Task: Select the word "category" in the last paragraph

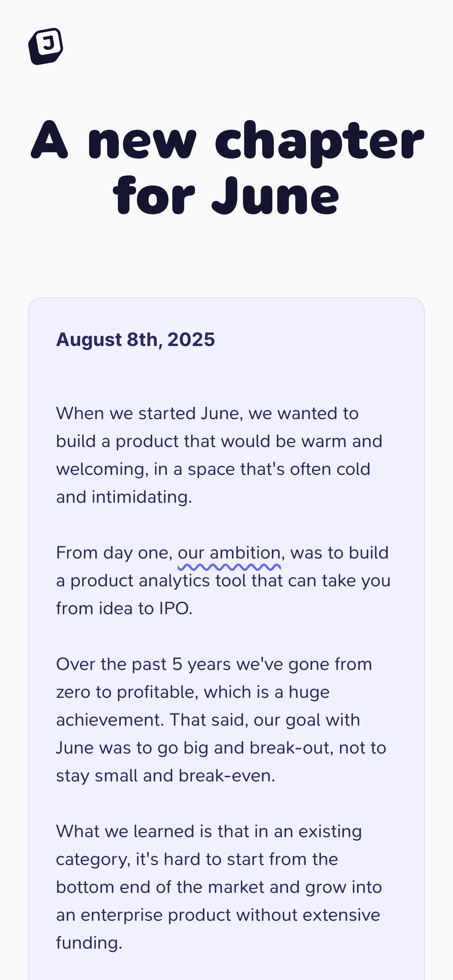Action: tap(93, 860)
